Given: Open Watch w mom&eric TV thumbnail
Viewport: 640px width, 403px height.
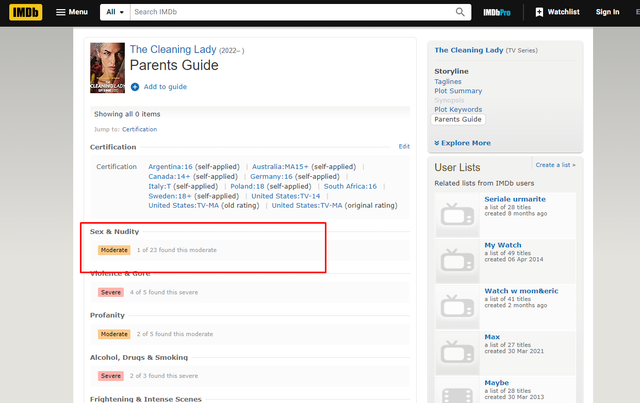Looking at the screenshot, I should click(457, 307).
